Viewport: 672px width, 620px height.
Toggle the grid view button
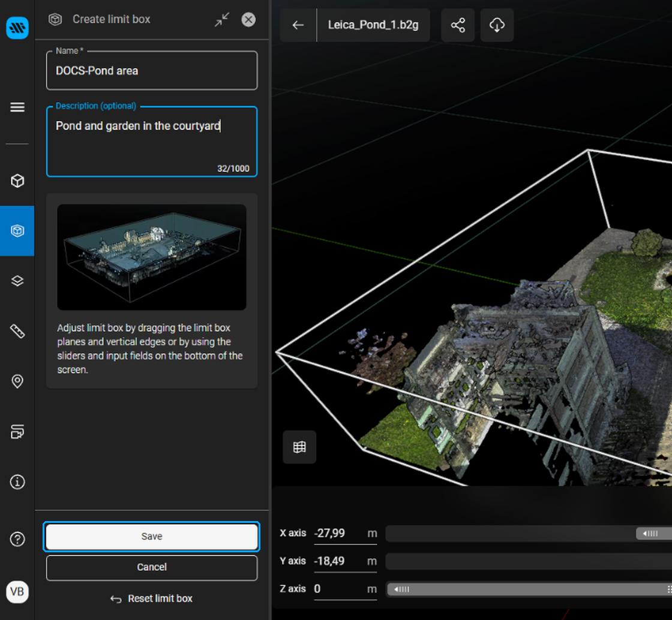point(299,447)
